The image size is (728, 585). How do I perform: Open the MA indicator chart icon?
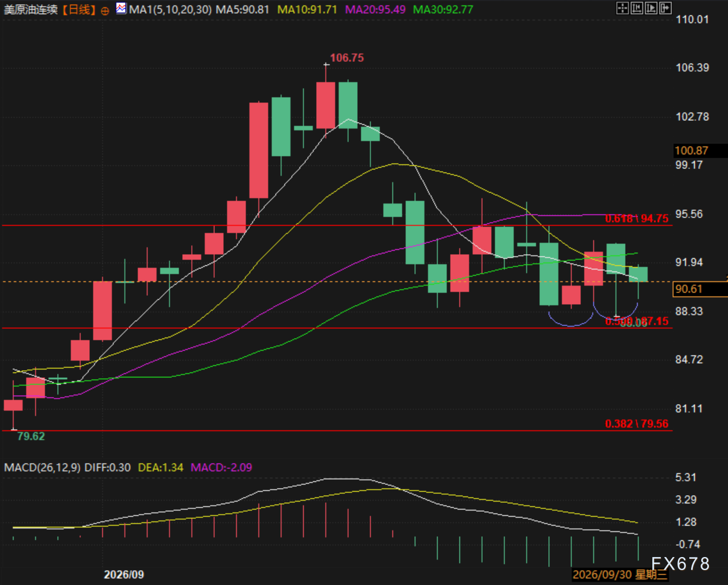121,9
